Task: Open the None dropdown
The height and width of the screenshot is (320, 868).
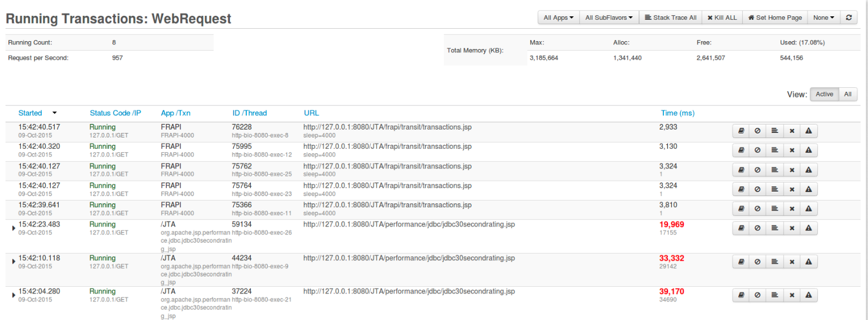Action: (823, 17)
